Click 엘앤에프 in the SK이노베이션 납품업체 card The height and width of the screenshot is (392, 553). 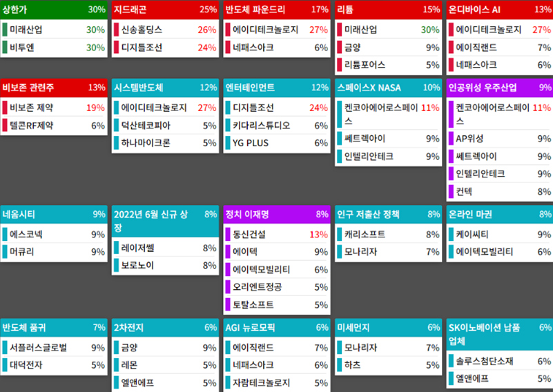(x=500, y=379)
